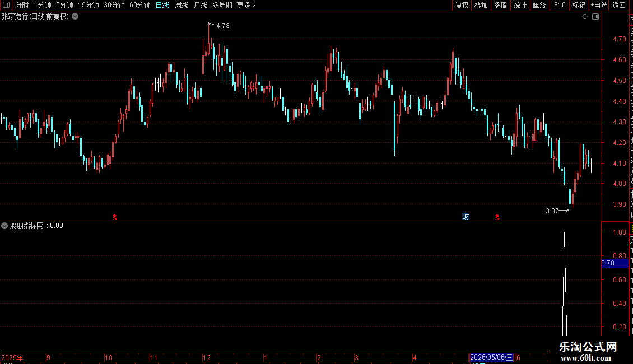Open the 复权 adjustment menu

pyautogui.click(x=462, y=5)
